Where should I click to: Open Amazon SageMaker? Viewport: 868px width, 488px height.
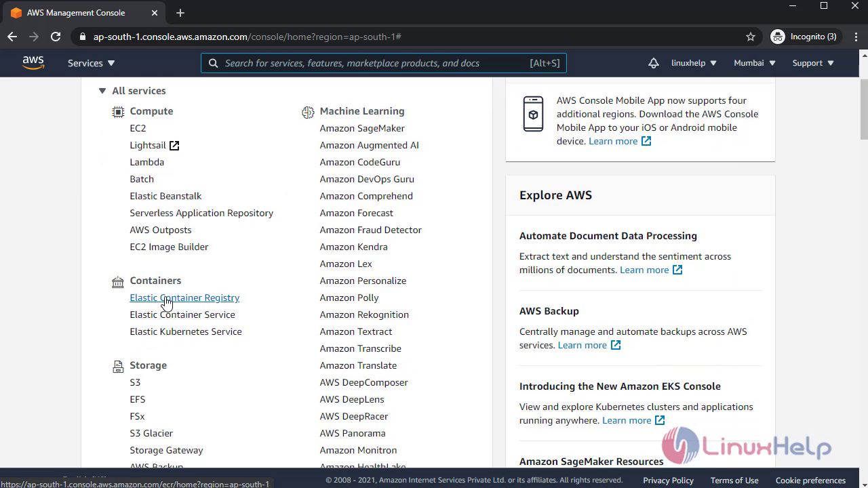[x=362, y=128]
